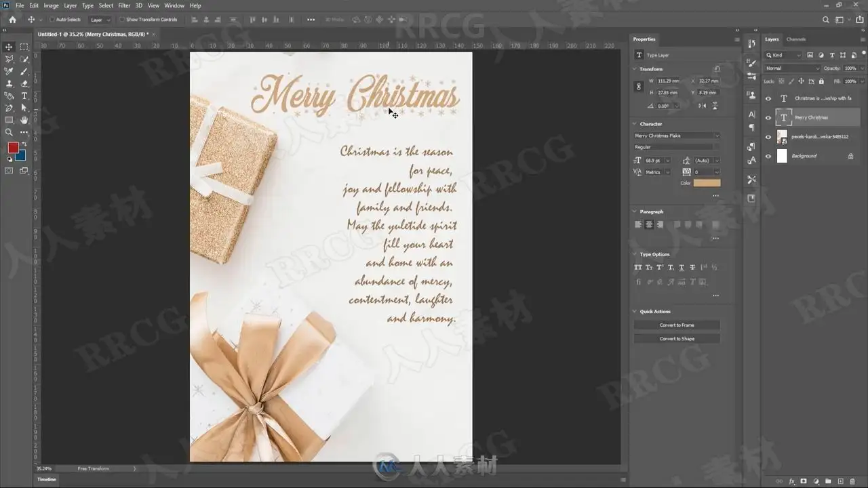
Task: Apply All Caps in Type Options
Action: click(x=638, y=267)
